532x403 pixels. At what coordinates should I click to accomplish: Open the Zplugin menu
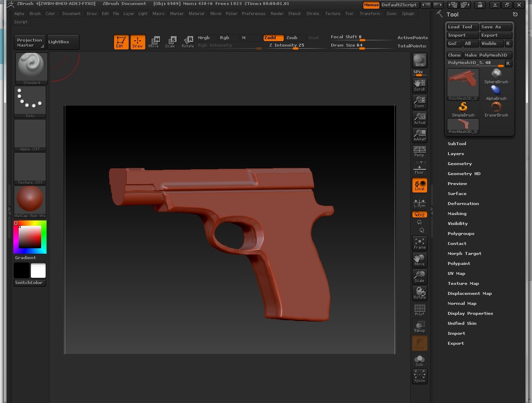click(x=408, y=14)
